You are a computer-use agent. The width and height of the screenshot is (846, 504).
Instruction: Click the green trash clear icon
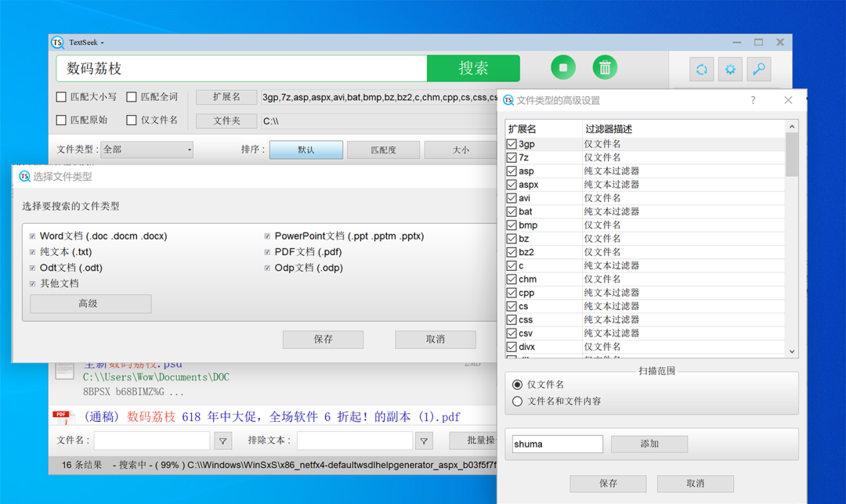[605, 68]
